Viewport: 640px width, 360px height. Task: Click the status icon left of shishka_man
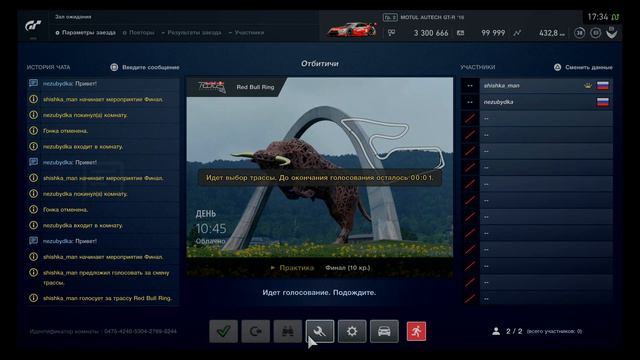(470, 86)
